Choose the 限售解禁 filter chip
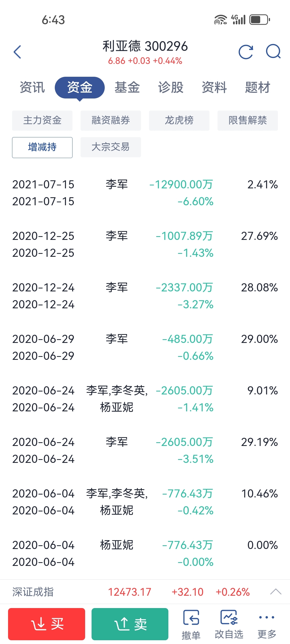 tap(248, 120)
